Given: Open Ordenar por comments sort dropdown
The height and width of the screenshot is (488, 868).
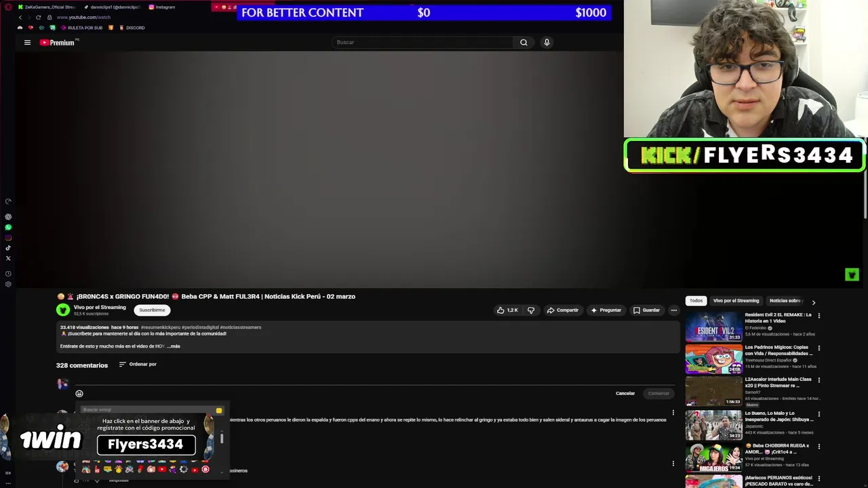Looking at the screenshot, I should click(x=138, y=364).
